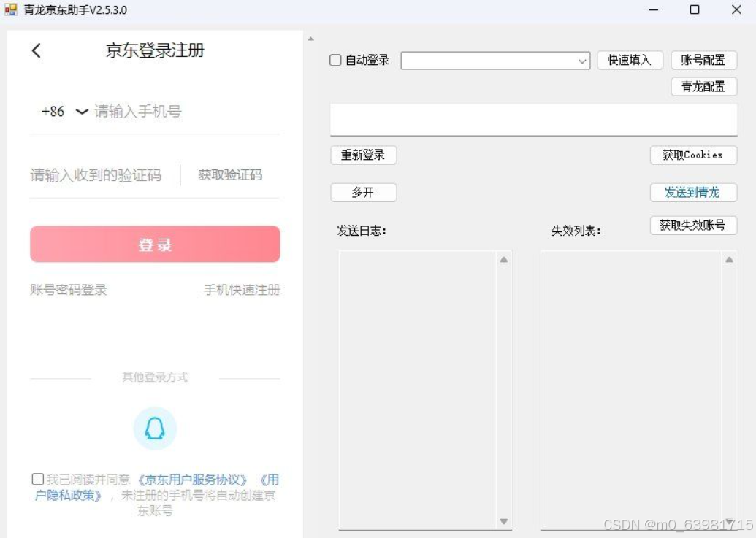Minimize the 青龙京东助手 window

click(x=654, y=9)
